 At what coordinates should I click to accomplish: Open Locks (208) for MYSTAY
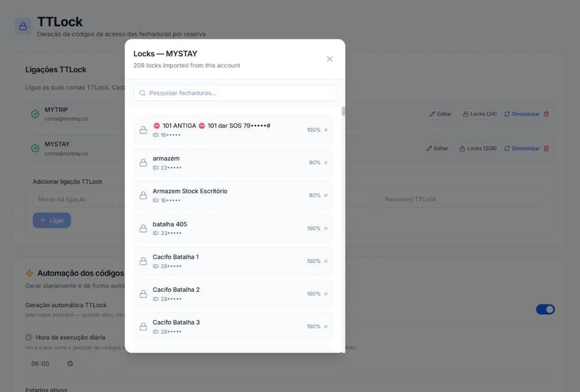coord(478,149)
